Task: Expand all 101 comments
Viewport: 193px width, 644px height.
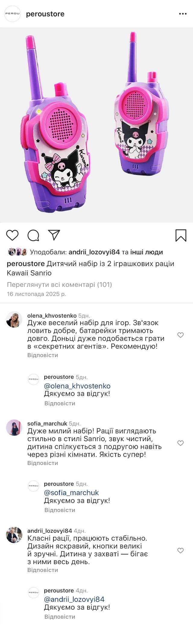Action: pyautogui.click(x=59, y=284)
